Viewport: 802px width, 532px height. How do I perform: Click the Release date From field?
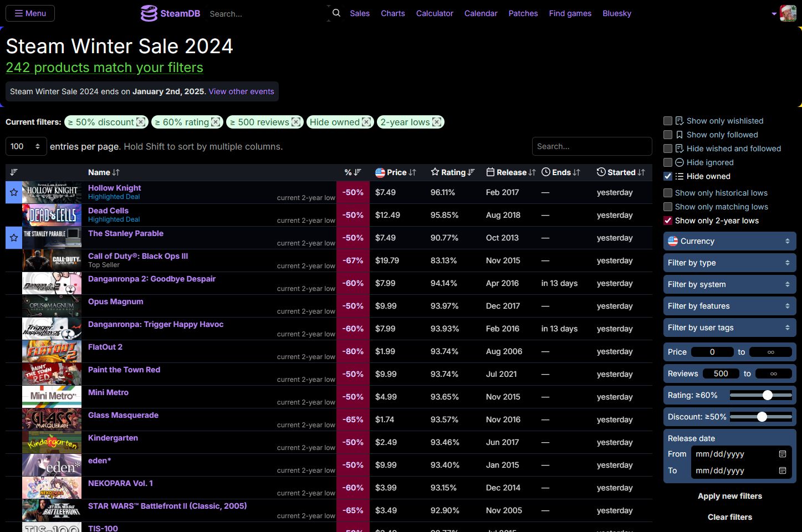pyautogui.click(x=742, y=454)
